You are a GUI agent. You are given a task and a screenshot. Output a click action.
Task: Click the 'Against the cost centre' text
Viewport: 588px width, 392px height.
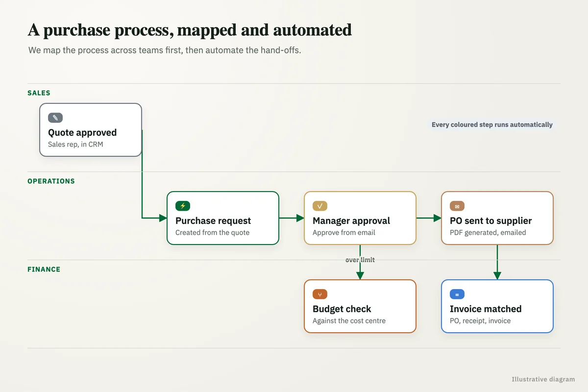(x=349, y=320)
